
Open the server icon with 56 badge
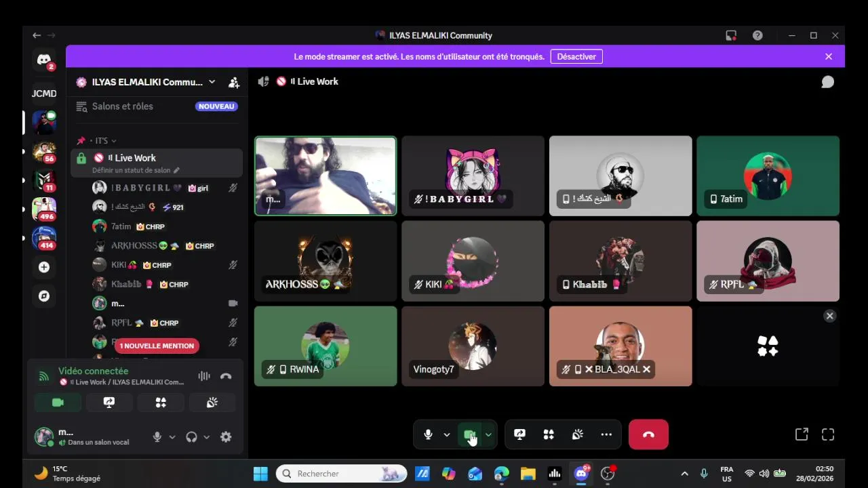[x=44, y=151]
